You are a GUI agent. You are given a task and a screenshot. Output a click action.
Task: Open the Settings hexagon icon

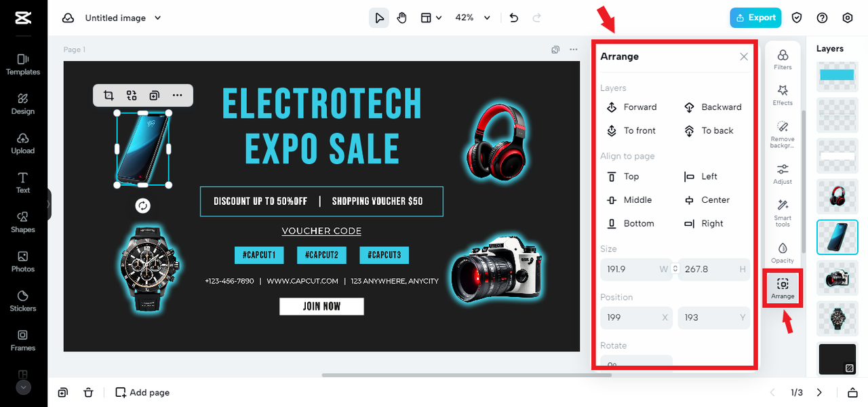(x=848, y=18)
